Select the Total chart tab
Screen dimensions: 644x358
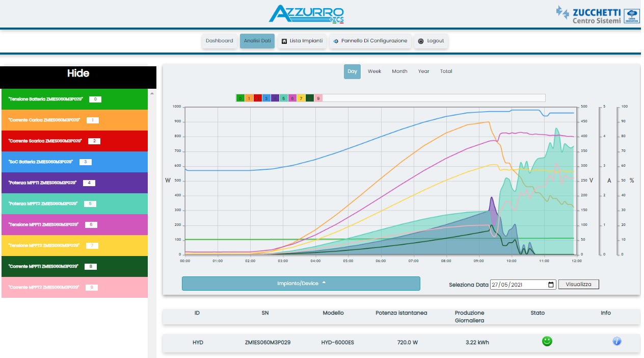coord(446,71)
